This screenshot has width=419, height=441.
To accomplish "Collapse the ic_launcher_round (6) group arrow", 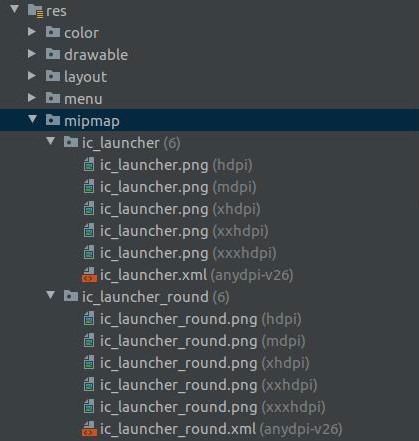I will [x=50, y=295].
